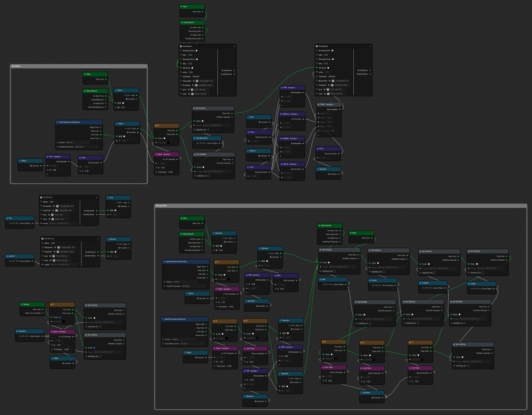Screen dimensions: 532x415
Task: Click the Update event node's flag icon
Action: tap(21, 304)
